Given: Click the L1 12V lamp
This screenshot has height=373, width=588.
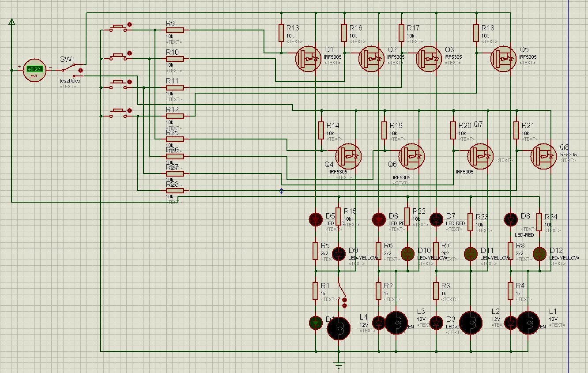Looking at the screenshot, I should pos(528,323).
